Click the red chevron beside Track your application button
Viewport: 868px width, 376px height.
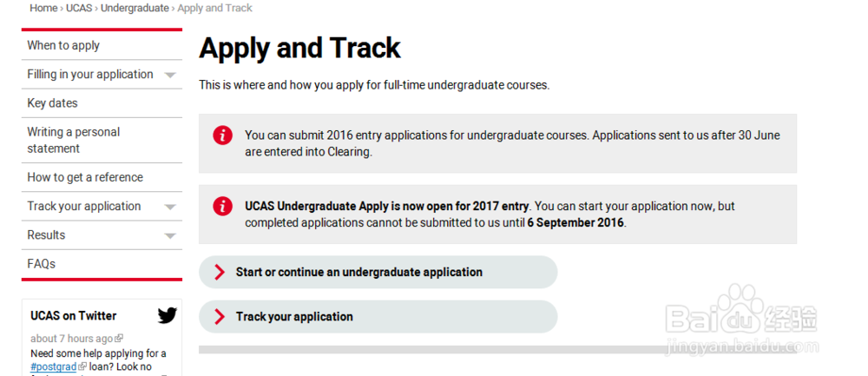(220, 317)
